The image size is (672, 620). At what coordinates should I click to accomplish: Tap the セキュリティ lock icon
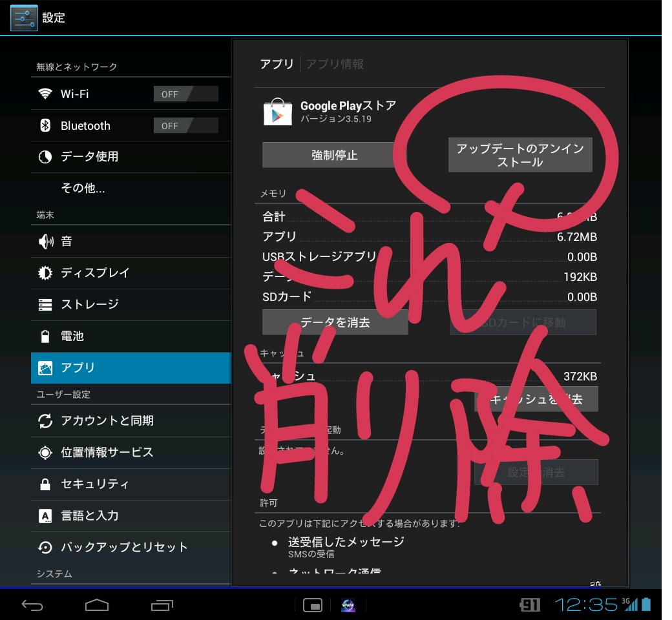pos(45,484)
